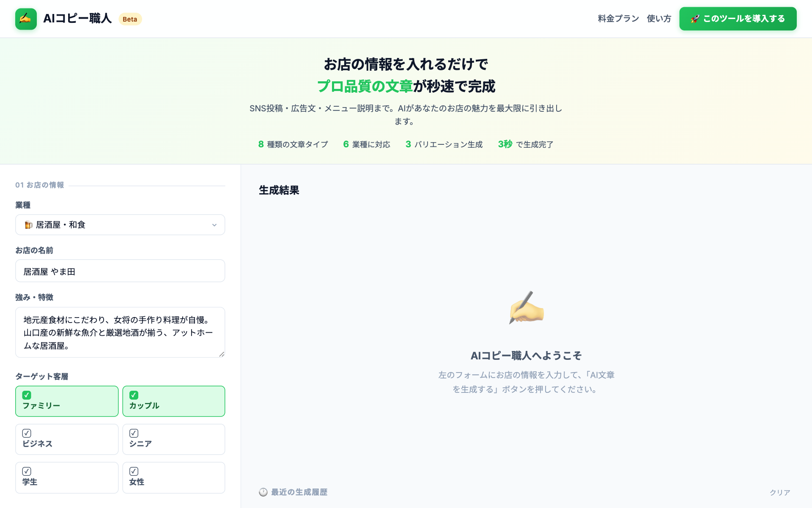Screen dimensions: 812x508
Task: Click the お店の名前 input showing 居酒屋 やま田
Action: [x=120, y=271]
